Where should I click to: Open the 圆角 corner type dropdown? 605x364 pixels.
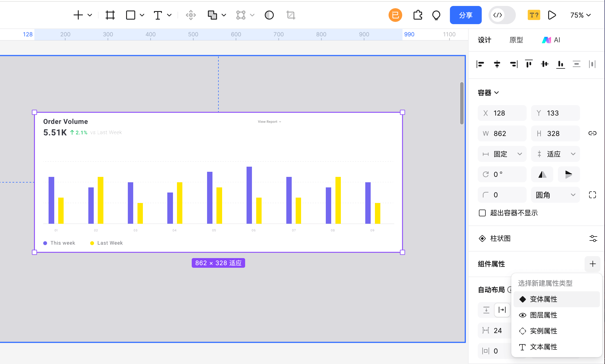[x=555, y=195]
